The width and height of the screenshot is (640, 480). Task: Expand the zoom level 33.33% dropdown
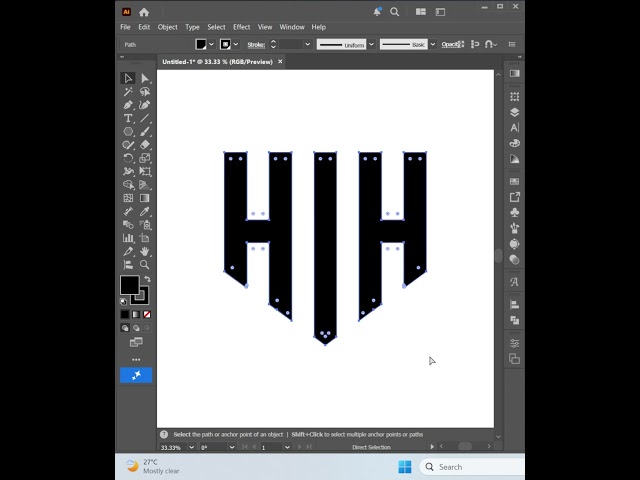191,447
